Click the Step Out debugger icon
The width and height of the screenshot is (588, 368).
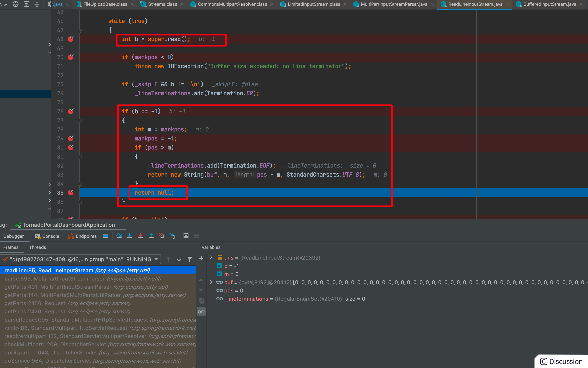pos(151,236)
